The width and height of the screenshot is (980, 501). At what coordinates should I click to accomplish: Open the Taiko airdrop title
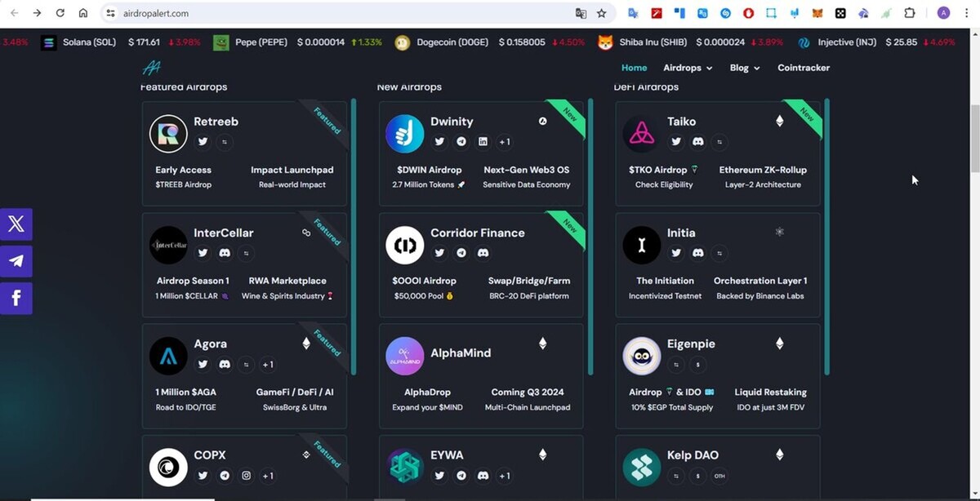[x=682, y=122]
